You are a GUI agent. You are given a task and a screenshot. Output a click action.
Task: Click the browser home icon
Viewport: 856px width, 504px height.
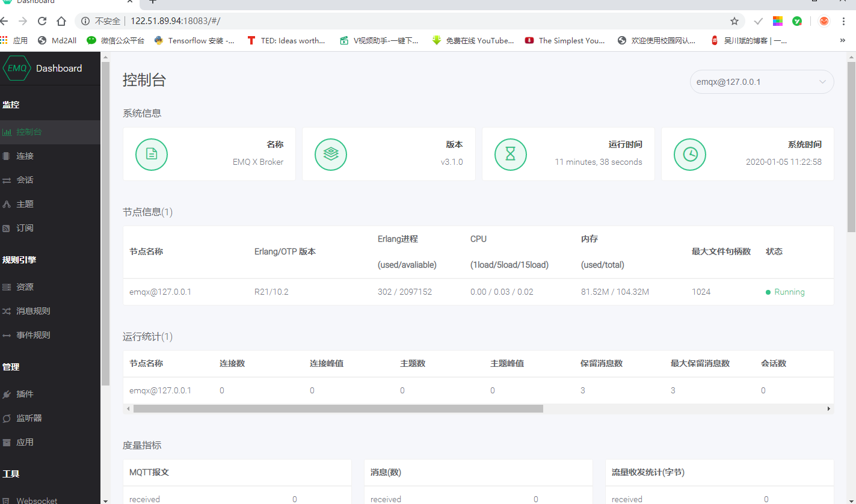click(x=61, y=21)
